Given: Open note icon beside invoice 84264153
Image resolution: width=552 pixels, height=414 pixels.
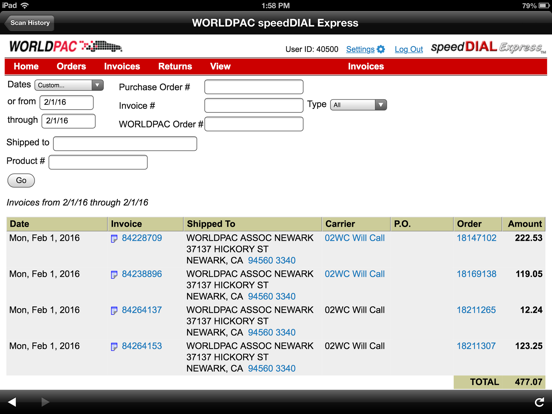Looking at the screenshot, I should click(114, 346).
